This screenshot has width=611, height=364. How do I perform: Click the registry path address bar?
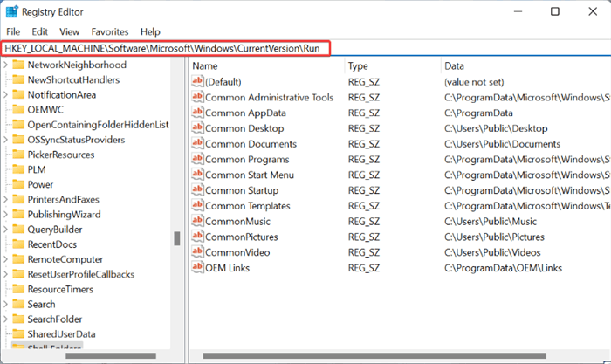point(166,47)
